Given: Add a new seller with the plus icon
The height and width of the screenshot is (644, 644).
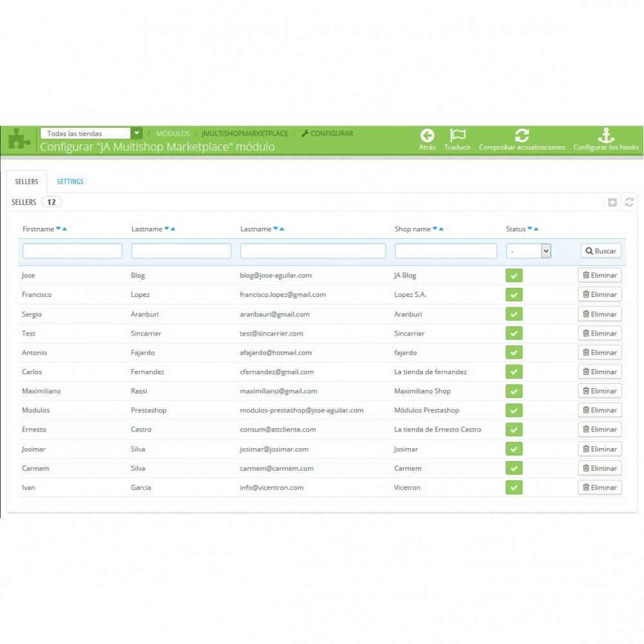Looking at the screenshot, I should pyautogui.click(x=612, y=202).
